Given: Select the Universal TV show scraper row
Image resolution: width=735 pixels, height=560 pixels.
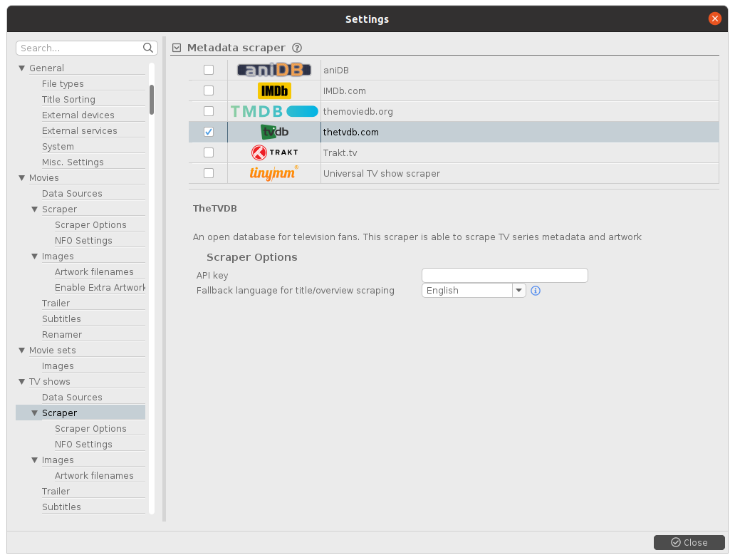Looking at the screenshot, I should pos(382,173).
